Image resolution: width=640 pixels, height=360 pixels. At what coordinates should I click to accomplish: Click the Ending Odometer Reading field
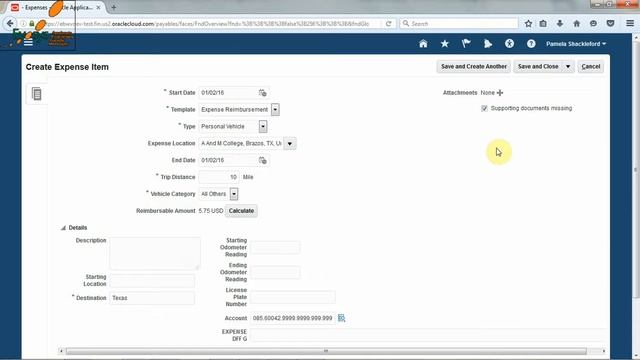coord(276,272)
